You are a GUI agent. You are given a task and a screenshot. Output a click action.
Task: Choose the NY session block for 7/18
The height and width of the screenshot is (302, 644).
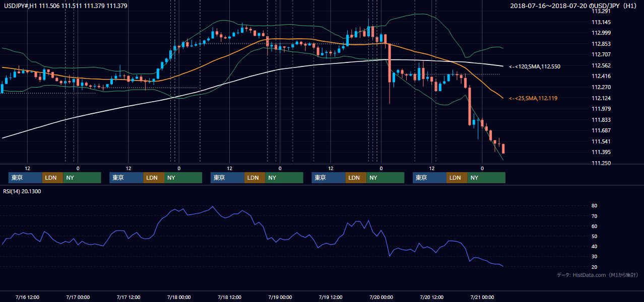[x=284, y=178]
